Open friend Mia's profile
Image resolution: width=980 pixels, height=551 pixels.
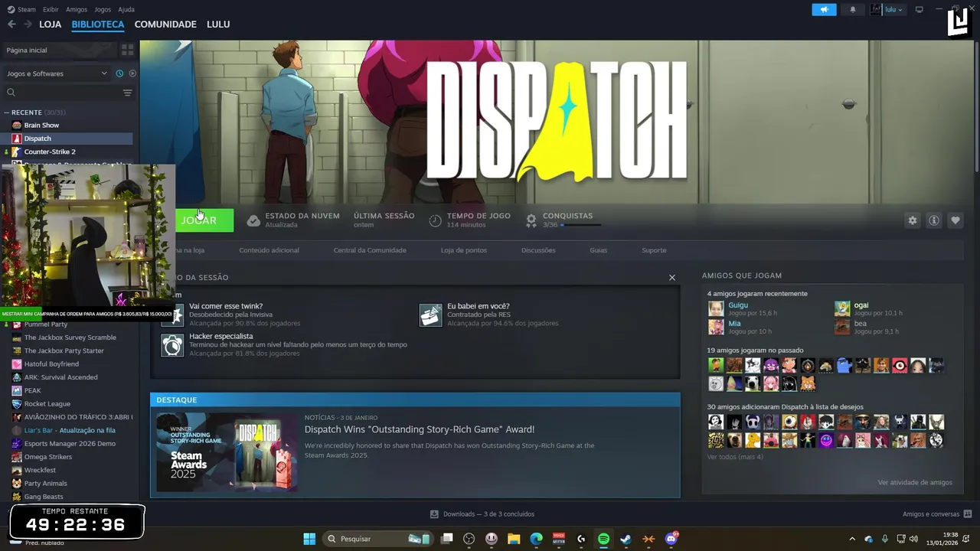pos(734,324)
